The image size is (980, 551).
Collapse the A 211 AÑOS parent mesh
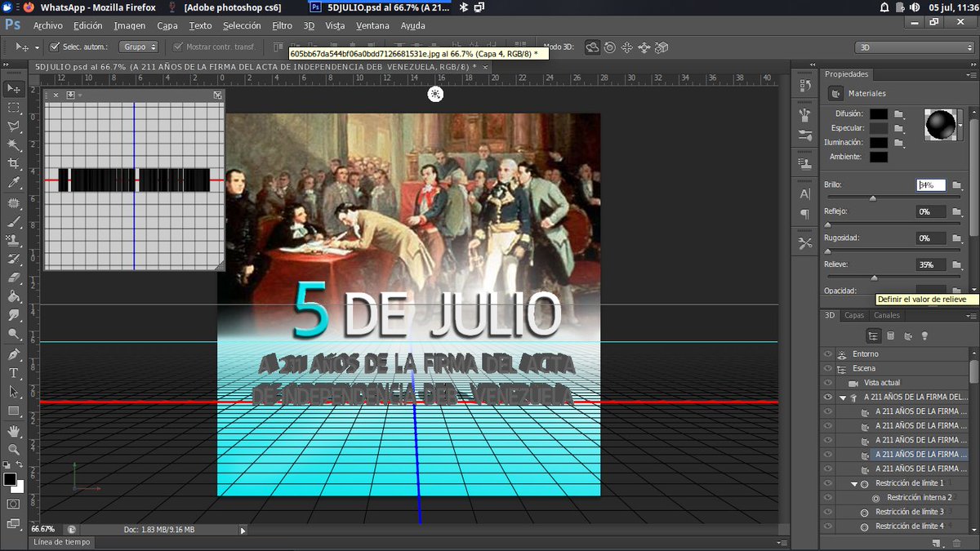[x=842, y=398]
